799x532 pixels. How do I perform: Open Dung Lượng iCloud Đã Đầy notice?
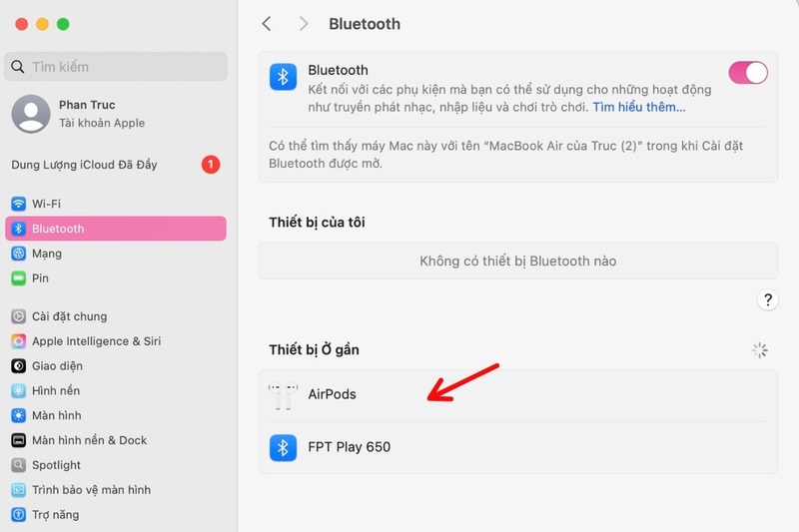(116, 165)
